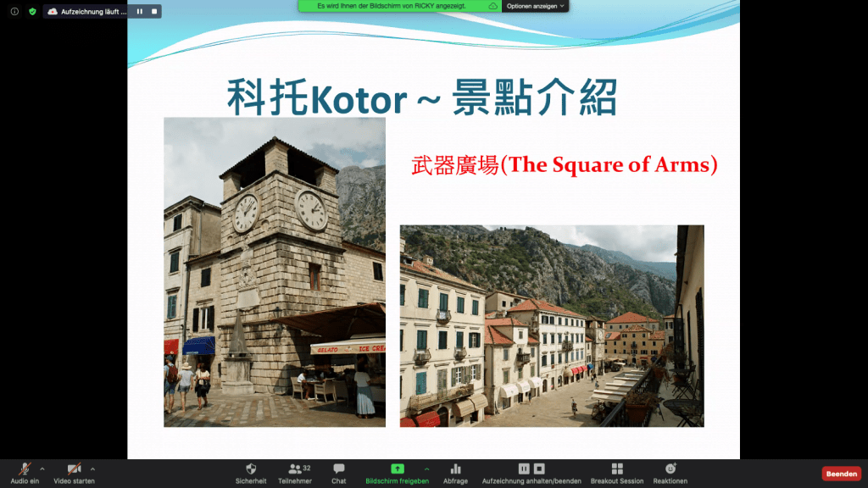Show the Teilnehmer participants list
Viewport: 868px width, 488px height.
tap(294, 469)
